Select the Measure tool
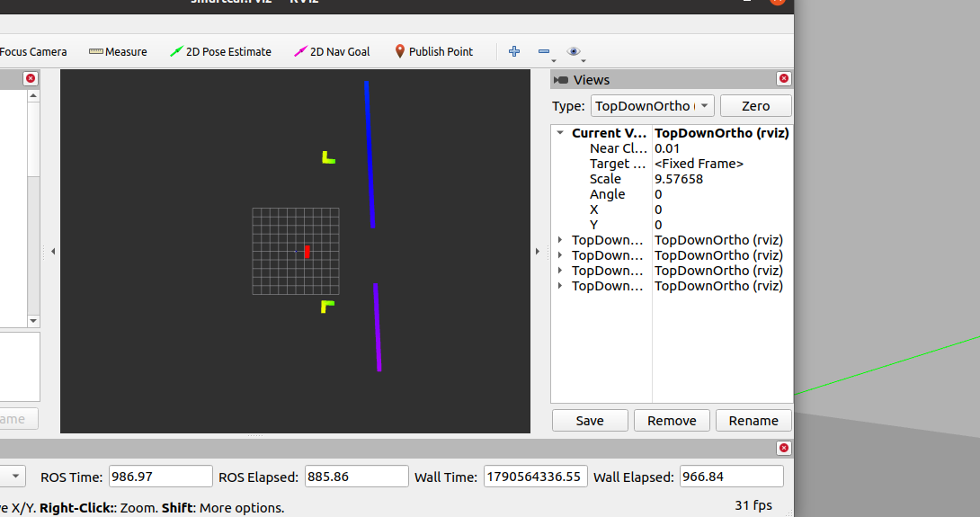Viewport: 980px width, 517px height. pos(118,52)
